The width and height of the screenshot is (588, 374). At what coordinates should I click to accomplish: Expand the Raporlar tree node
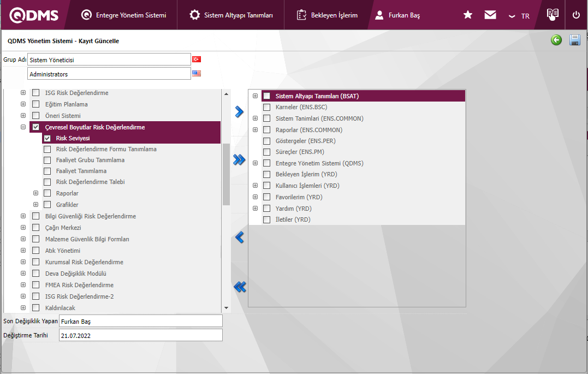point(35,193)
